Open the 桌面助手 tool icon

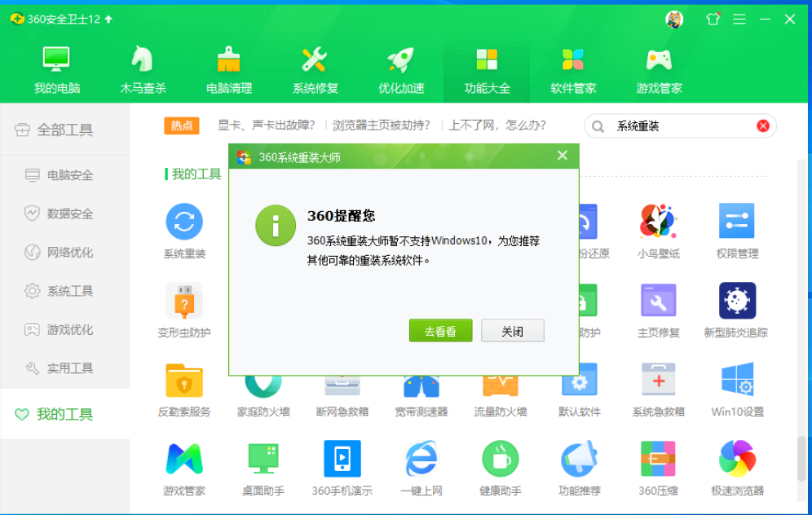263,459
